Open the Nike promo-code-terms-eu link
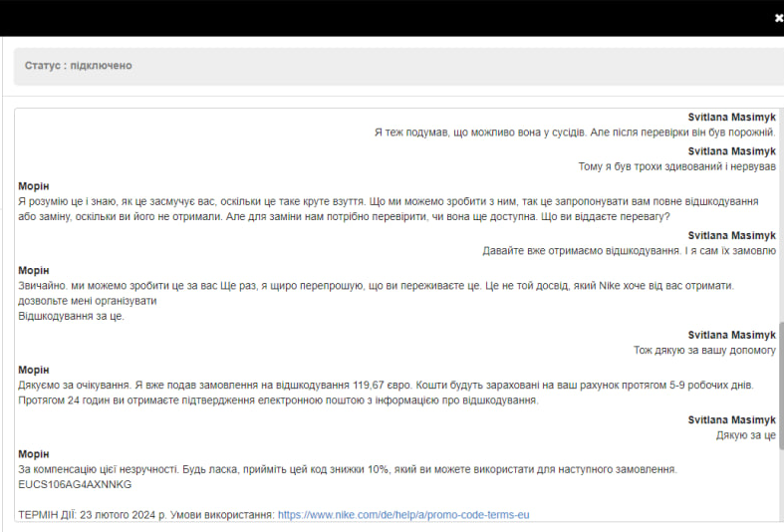 pos(403,515)
